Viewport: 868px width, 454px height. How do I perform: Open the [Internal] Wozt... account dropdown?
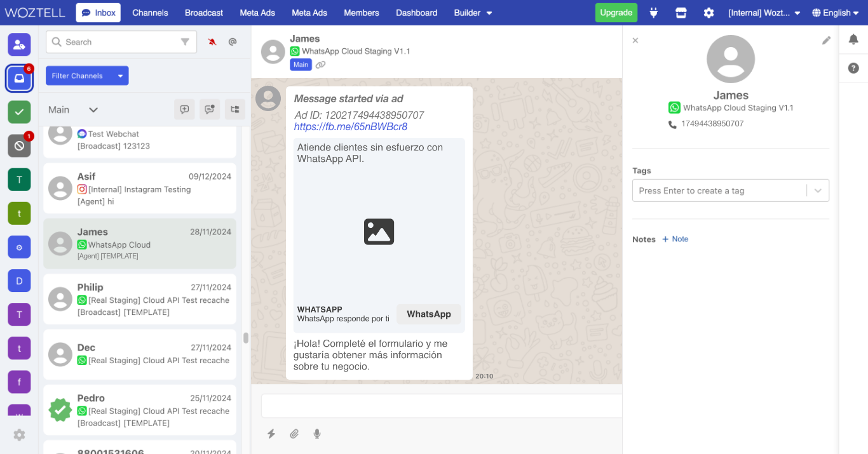[x=764, y=13]
